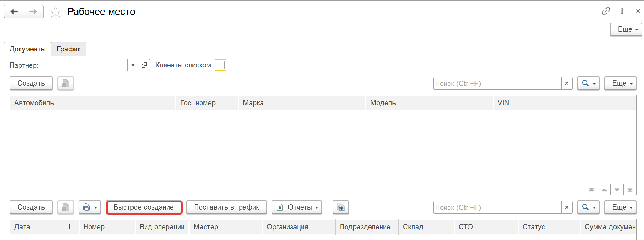Image resolution: width=644 pixels, height=240 pixels.
Task: Sort by СТО column header
Action: [486, 227]
